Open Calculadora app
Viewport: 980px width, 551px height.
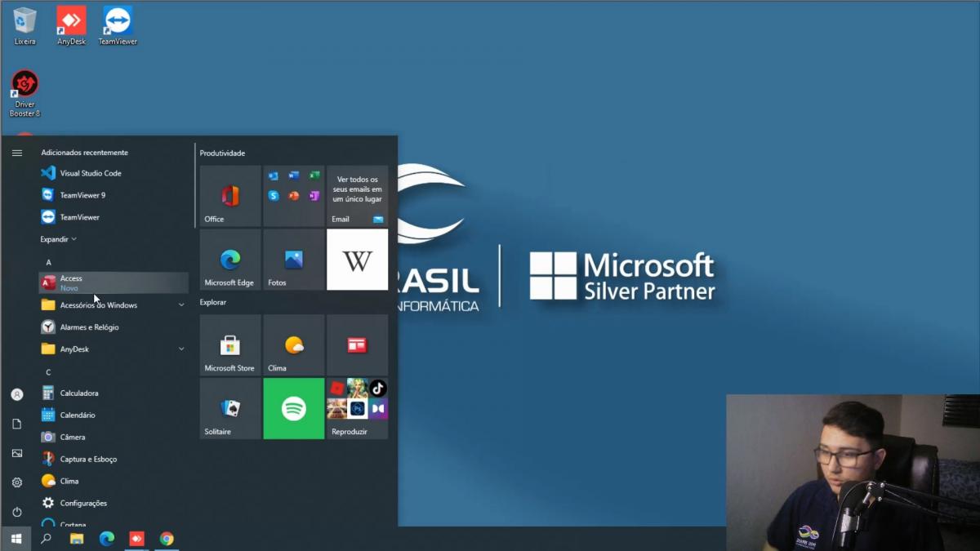114,393
